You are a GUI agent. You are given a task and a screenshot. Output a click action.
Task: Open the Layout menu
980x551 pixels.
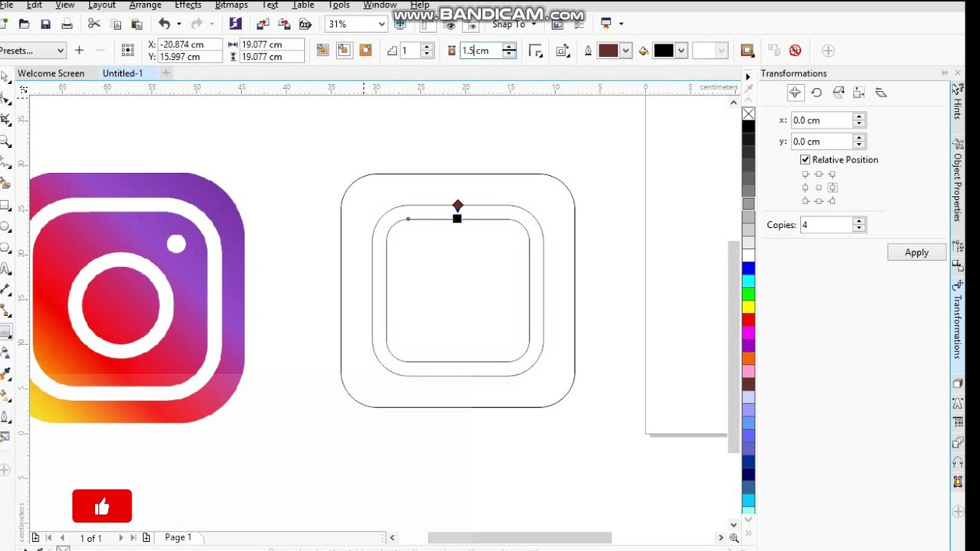(102, 5)
